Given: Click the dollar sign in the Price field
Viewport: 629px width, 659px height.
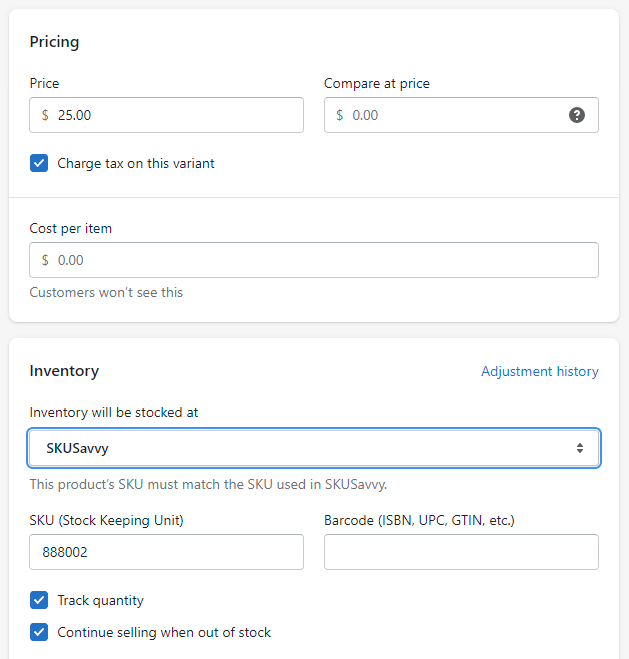Looking at the screenshot, I should [45, 115].
